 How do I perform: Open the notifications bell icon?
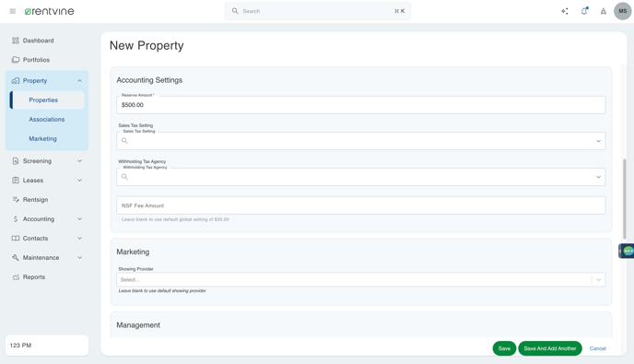coord(584,11)
